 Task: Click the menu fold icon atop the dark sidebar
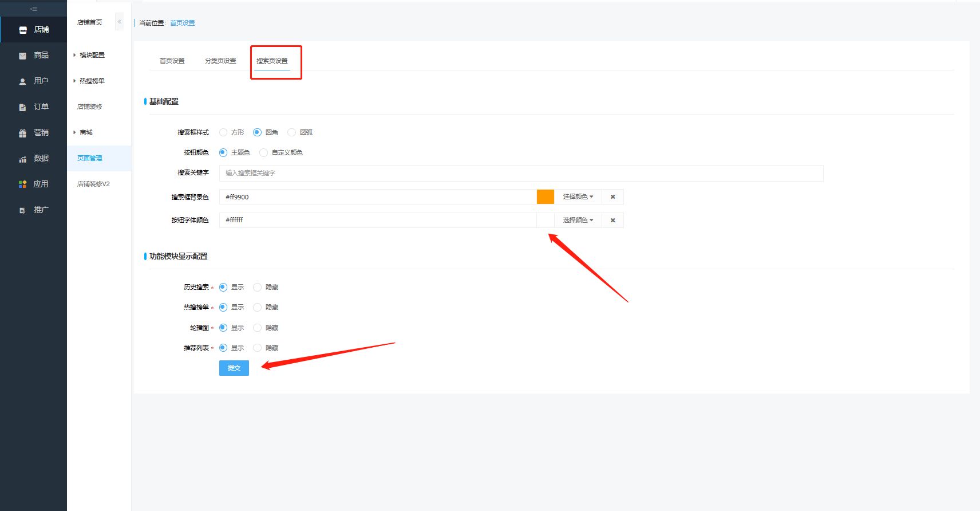[33, 9]
